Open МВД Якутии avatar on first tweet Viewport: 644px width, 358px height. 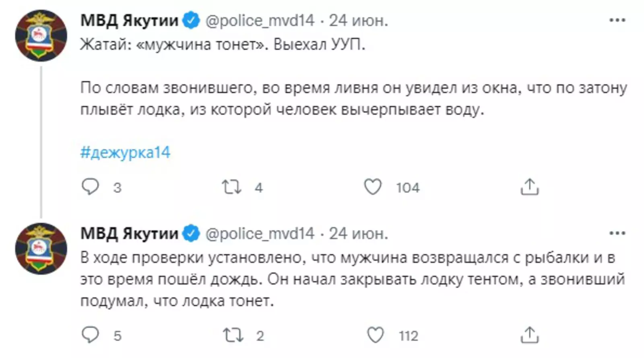point(41,35)
